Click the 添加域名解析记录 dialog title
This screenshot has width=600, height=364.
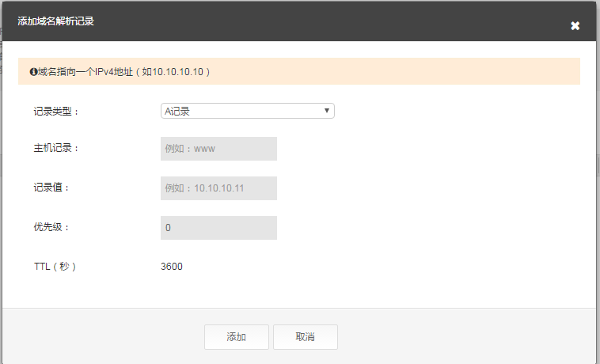pyautogui.click(x=56, y=21)
